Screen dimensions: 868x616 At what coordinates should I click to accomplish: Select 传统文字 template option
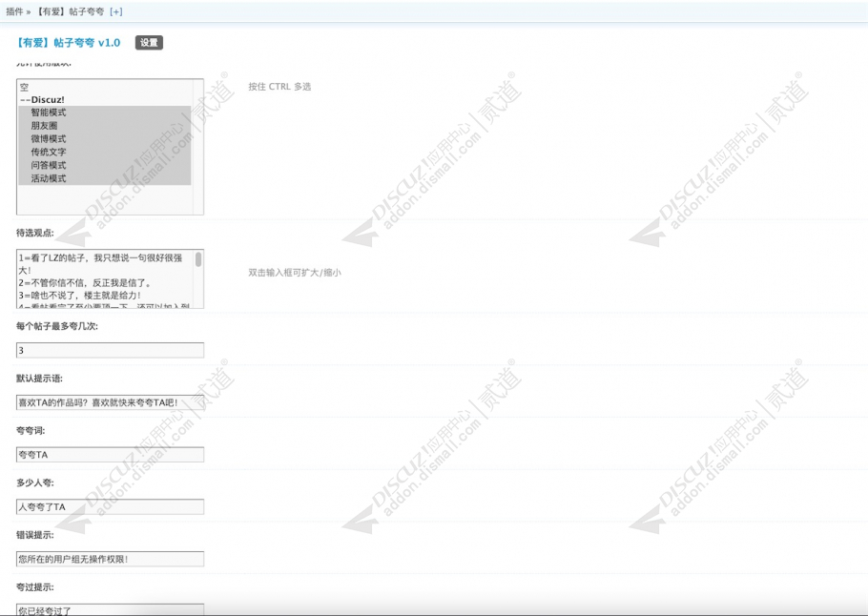[x=105, y=152]
